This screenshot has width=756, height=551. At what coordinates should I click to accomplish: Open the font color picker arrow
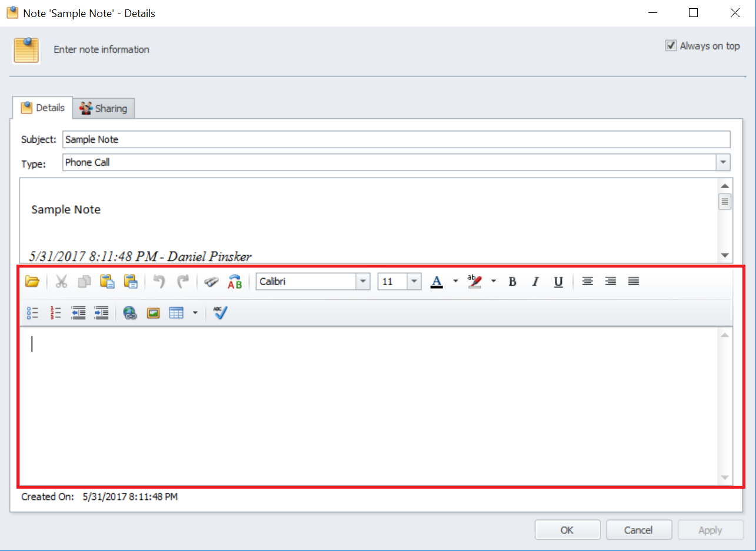(455, 282)
